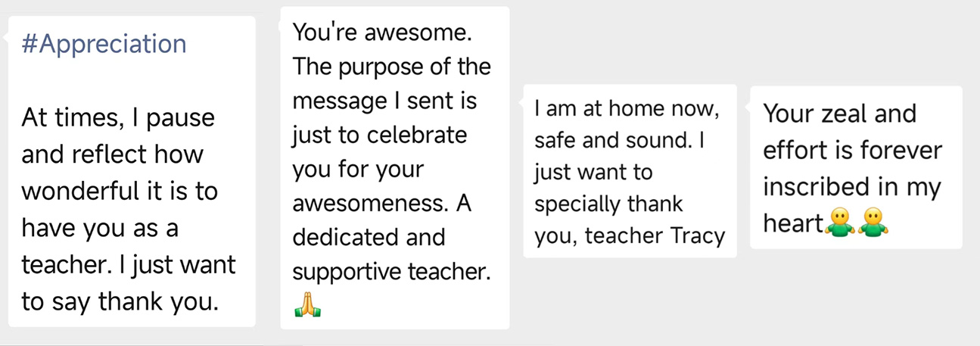Click the "and reflect how" line
The height and width of the screenshot is (346, 980).
pos(112,154)
